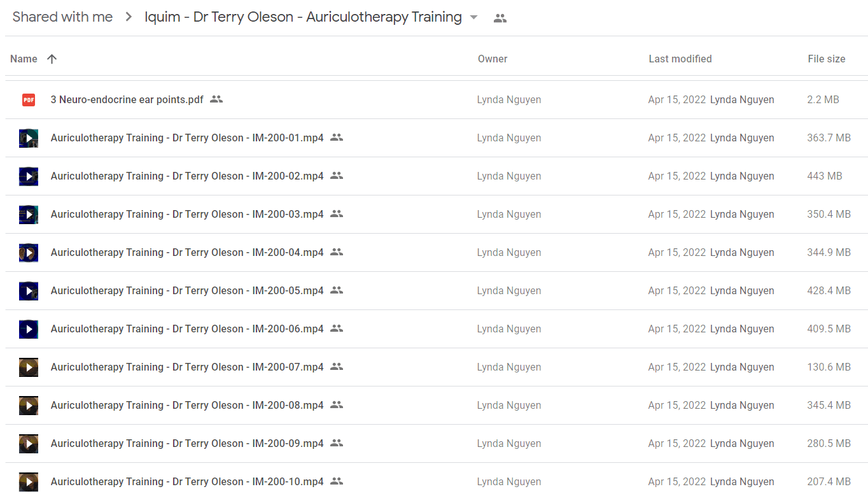Select Auriculotherapy Training IM-200-09.mp4 file name

coord(187,443)
